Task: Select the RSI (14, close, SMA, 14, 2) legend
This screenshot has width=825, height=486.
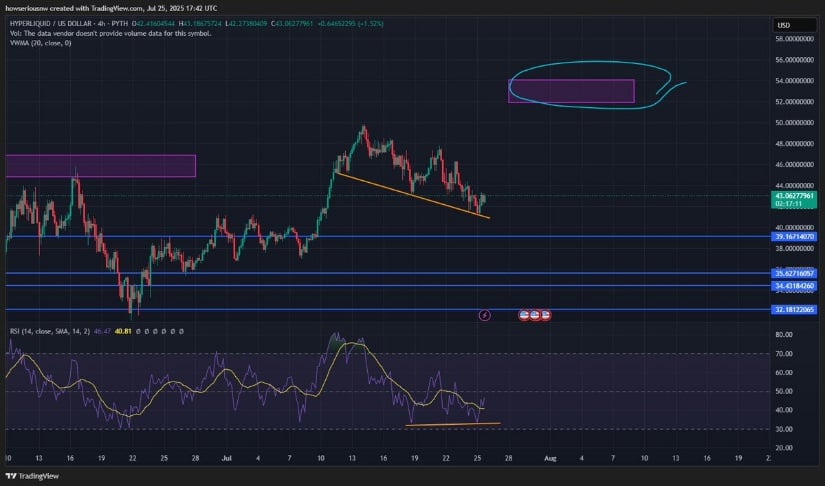Action: 50,331
